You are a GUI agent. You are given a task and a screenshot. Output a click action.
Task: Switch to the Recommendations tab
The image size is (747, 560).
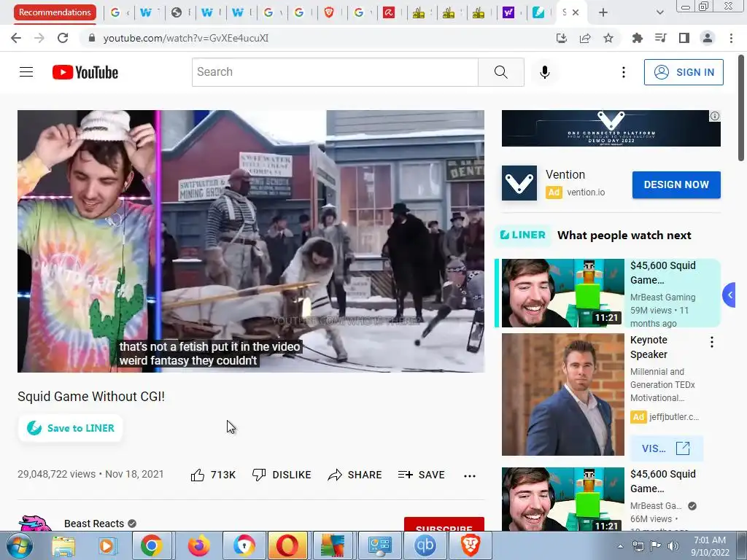[55, 12]
